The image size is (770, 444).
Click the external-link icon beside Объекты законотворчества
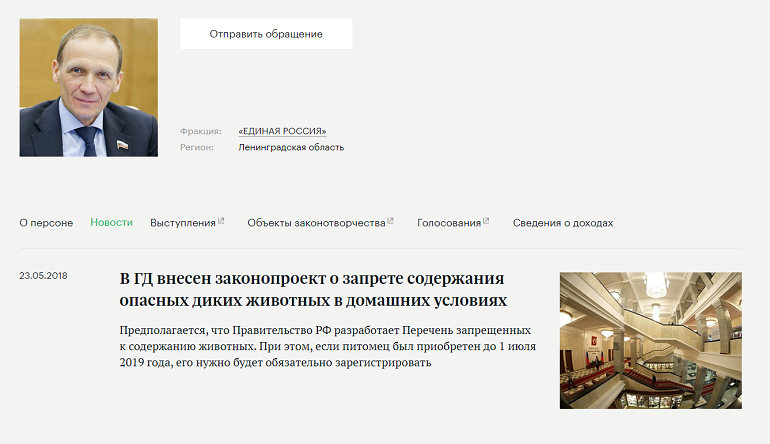tap(390, 221)
